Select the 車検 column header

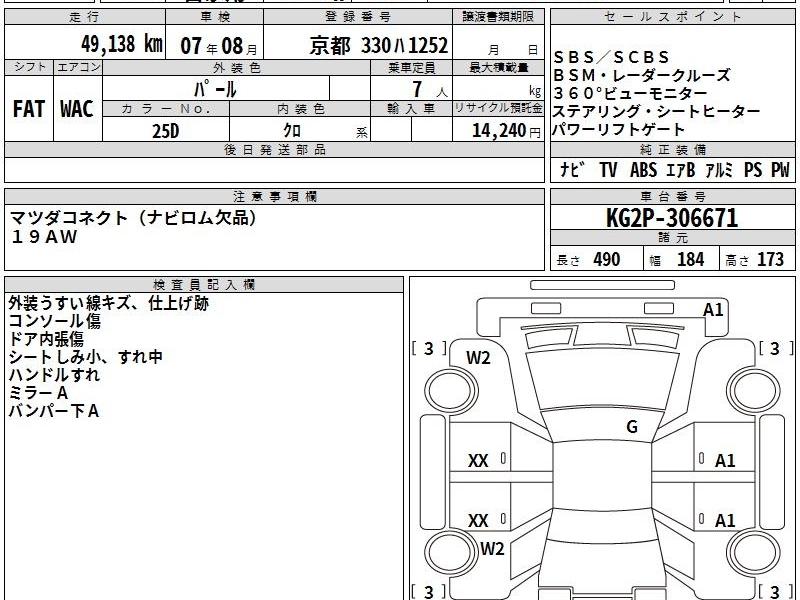click(215, 17)
